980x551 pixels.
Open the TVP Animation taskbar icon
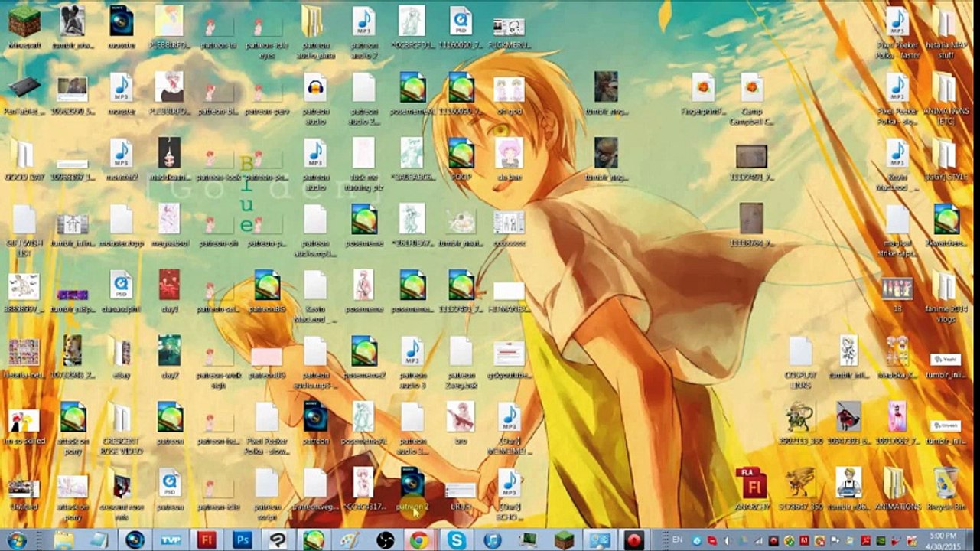tap(170, 540)
